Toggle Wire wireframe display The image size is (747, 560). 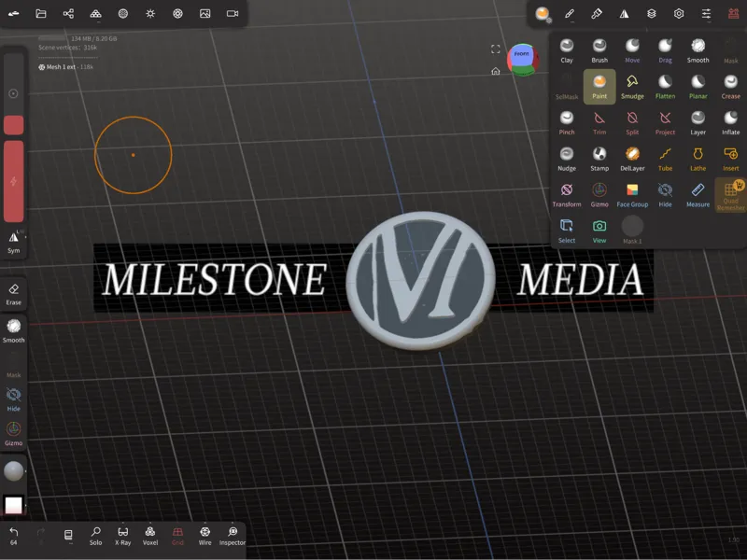204,536
